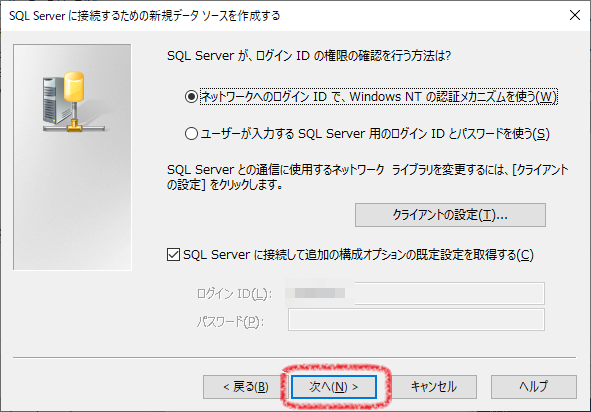591x412 pixels.
Task: Proceed with the 次へ(N) > button
Action: [x=334, y=387]
